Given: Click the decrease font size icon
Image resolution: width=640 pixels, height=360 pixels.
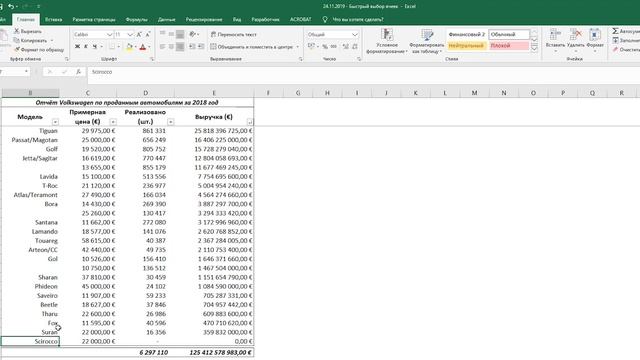Looking at the screenshot, I should [x=148, y=35].
